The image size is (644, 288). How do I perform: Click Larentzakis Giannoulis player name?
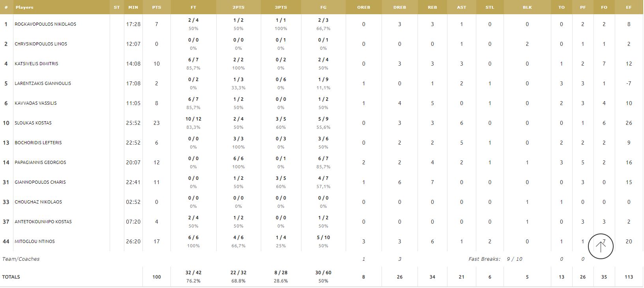(43, 83)
